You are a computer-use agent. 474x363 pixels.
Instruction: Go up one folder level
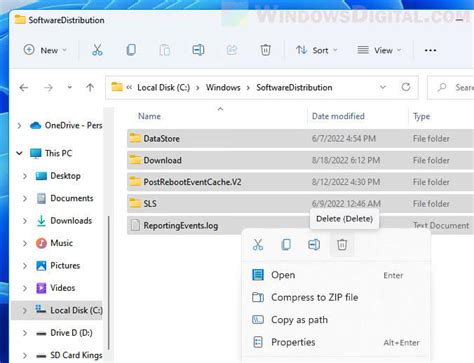[90, 88]
